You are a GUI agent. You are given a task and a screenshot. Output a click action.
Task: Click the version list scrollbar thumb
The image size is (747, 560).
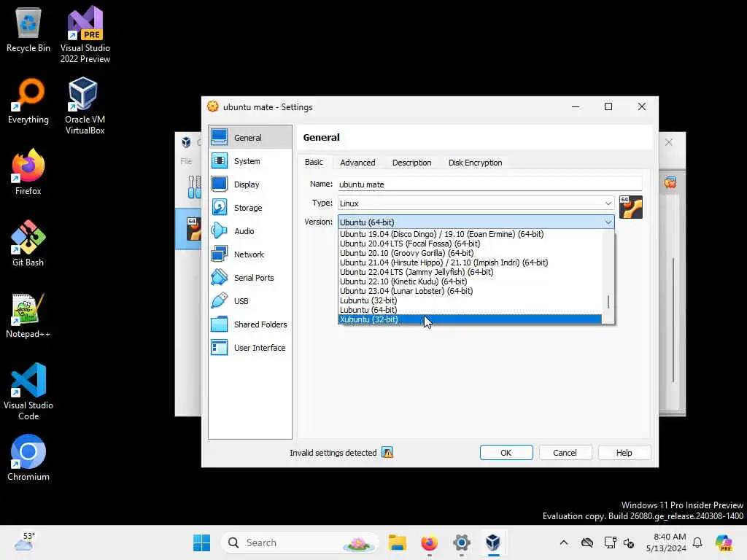[608, 301]
